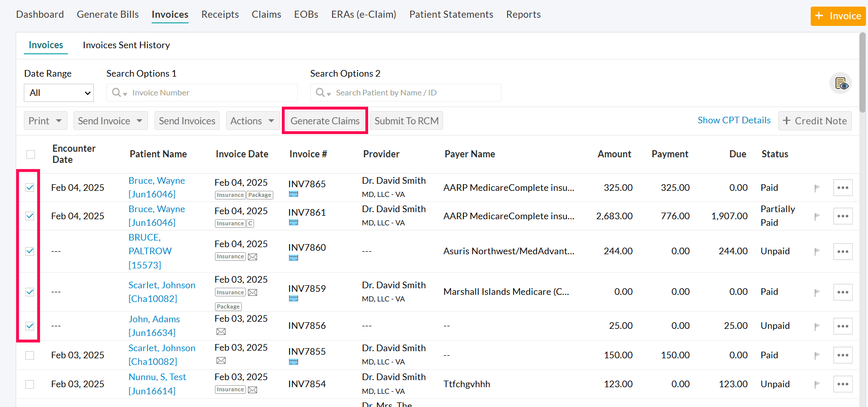Click the flag icon for invoice INV7865
The height and width of the screenshot is (407, 868).
[817, 188]
